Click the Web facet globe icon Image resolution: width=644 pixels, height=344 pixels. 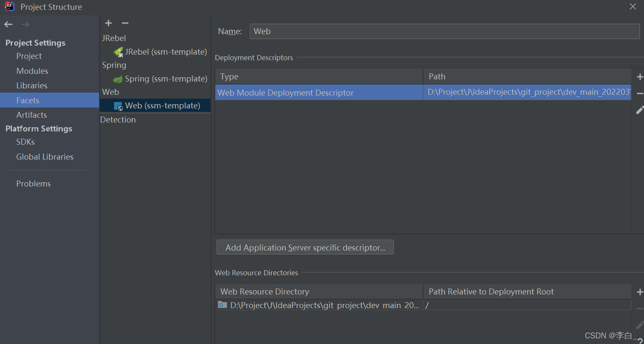pyautogui.click(x=118, y=106)
